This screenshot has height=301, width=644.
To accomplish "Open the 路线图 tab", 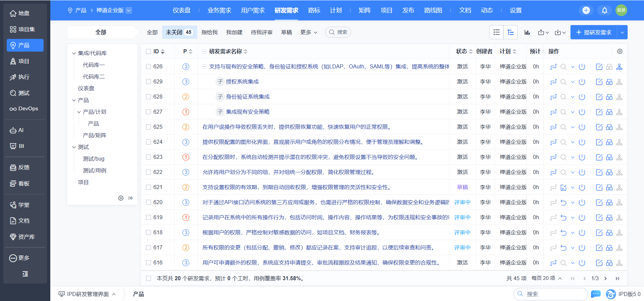I will [433, 10].
